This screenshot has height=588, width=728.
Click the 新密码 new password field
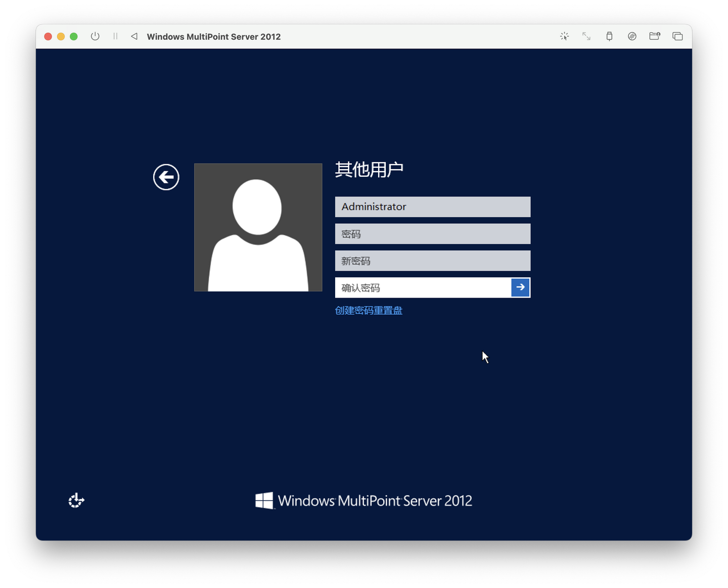(x=433, y=261)
